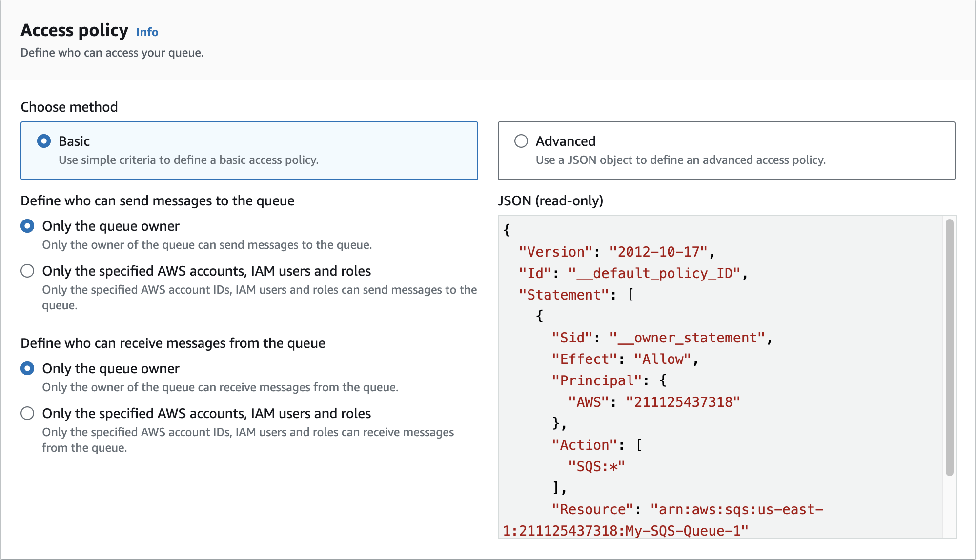This screenshot has height=560, width=976.
Task: Click the AWS principal account ID 211125437318
Action: click(682, 402)
